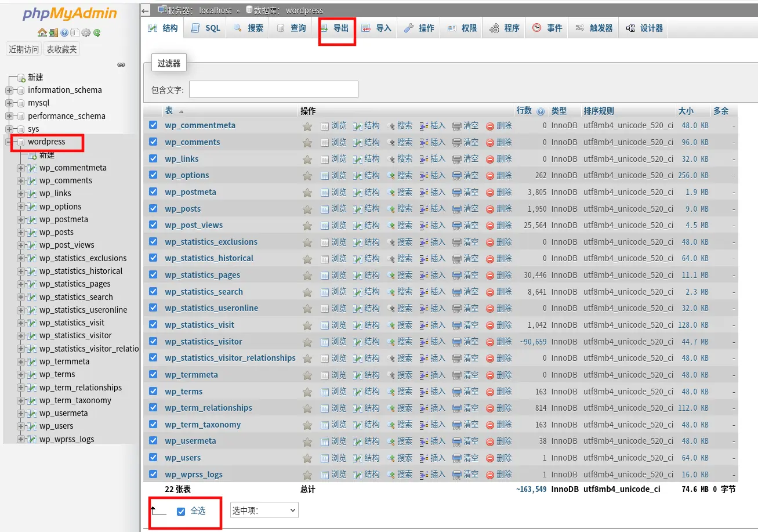Uncheck the wp_post_views row checkbox
758x532 pixels.
pyautogui.click(x=153, y=225)
